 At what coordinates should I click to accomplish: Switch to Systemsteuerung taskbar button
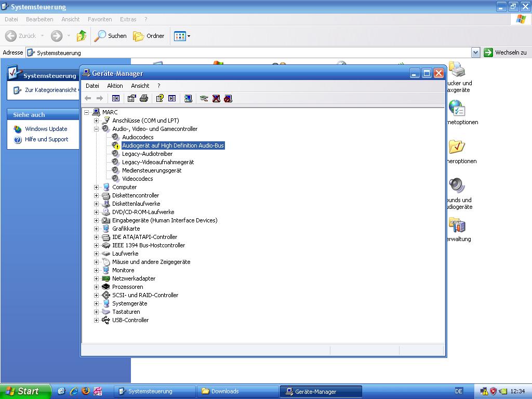click(155, 392)
